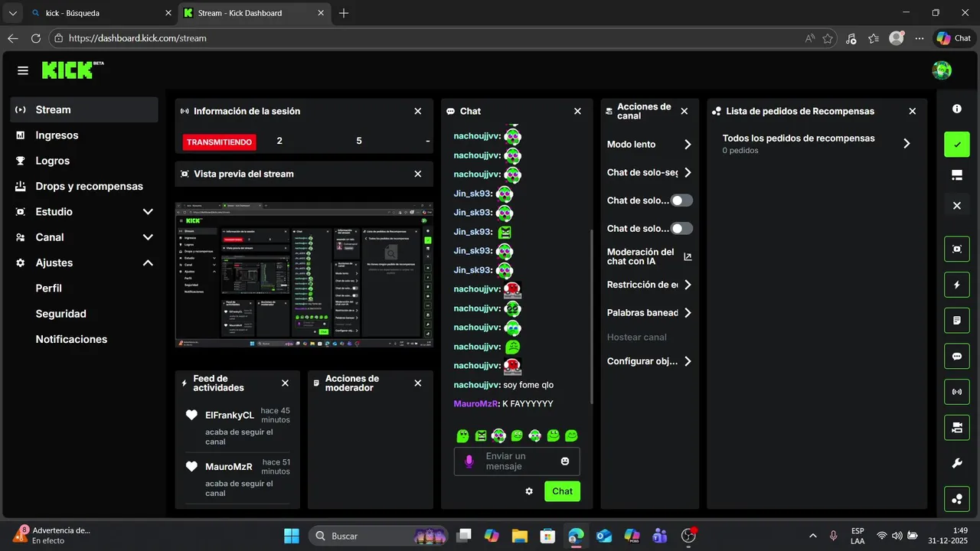The height and width of the screenshot is (551, 980).
Task: Open chat settings gear beside Chat button
Action: point(529,491)
